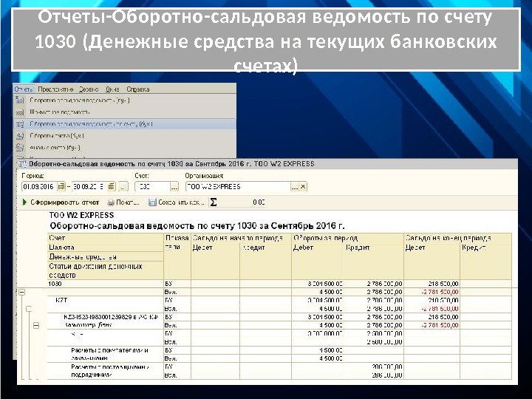The height and width of the screenshot is (399, 532).
Task: Collapse the KZ34 bank account group
Action: [x=36, y=325]
